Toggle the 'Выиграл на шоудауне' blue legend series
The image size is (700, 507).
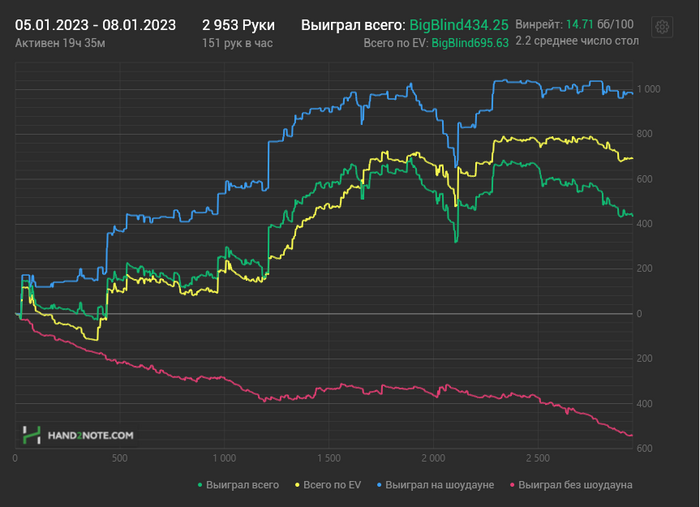436,485
